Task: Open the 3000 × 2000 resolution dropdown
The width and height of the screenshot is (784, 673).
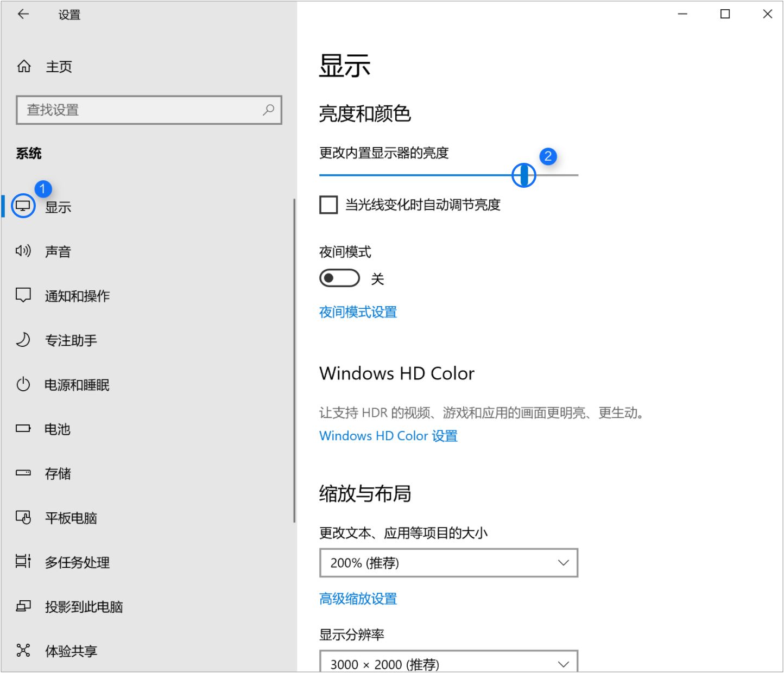Action: click(448, 661)
